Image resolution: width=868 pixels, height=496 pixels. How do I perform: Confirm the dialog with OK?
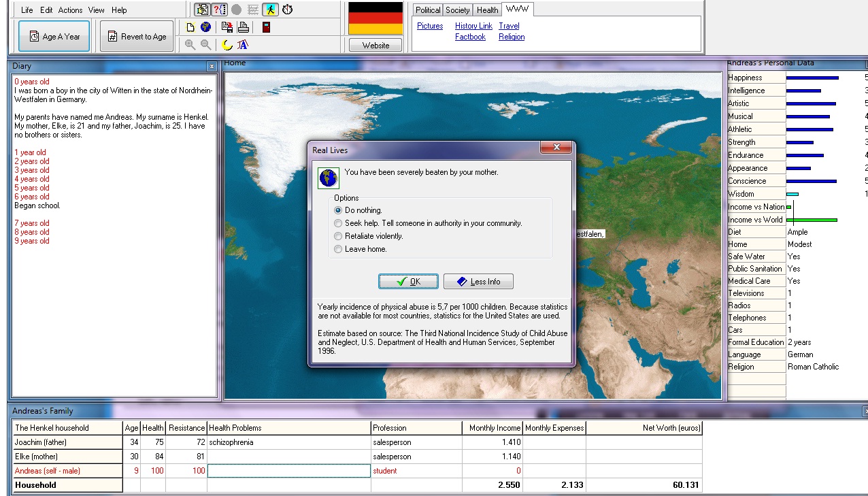point(408,282)
